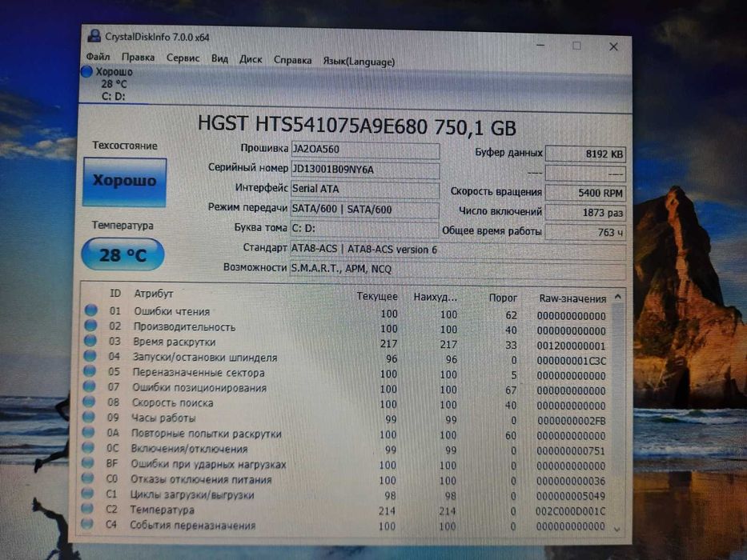Open the Язык(Language) menu
Image resolution: width=747 pixels, height=560 pixels.
coord(359,62)
